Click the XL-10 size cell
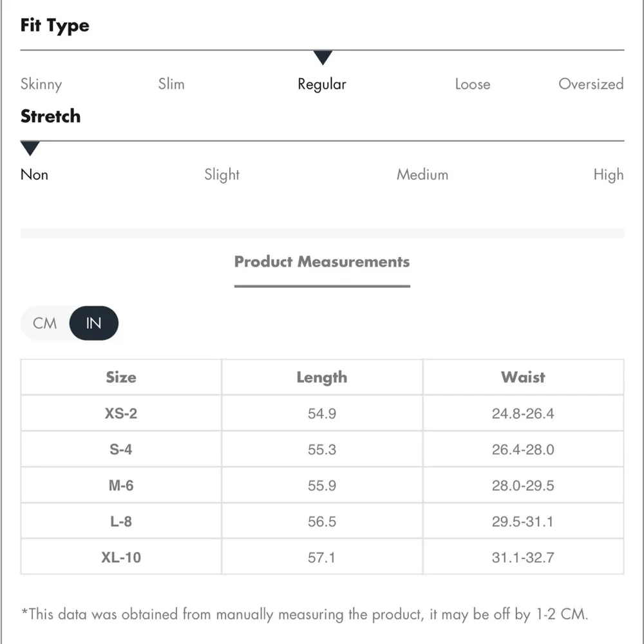644x644 pixels. (x=121, y=557)
